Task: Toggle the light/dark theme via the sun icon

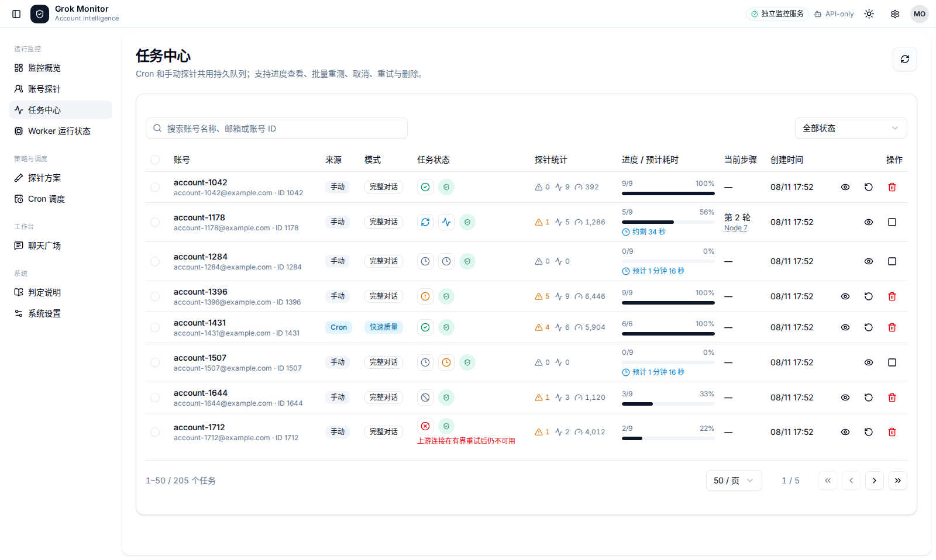Action: 869,14
